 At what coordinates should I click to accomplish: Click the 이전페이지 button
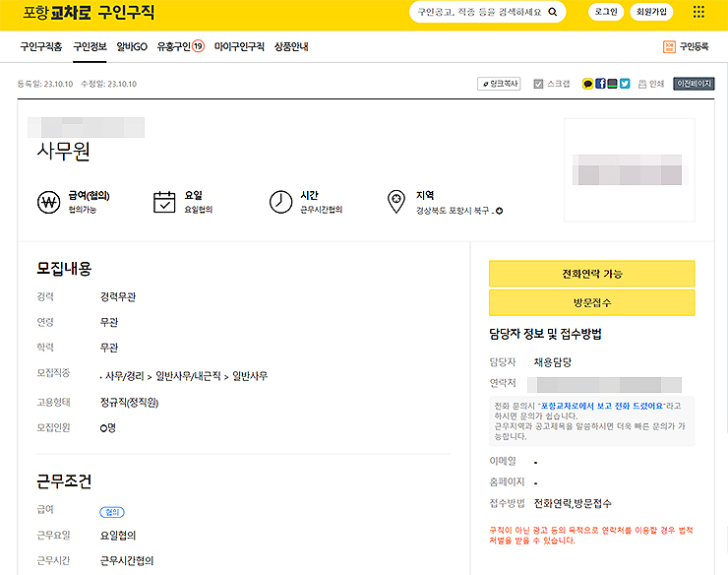(x=694, y=84)
